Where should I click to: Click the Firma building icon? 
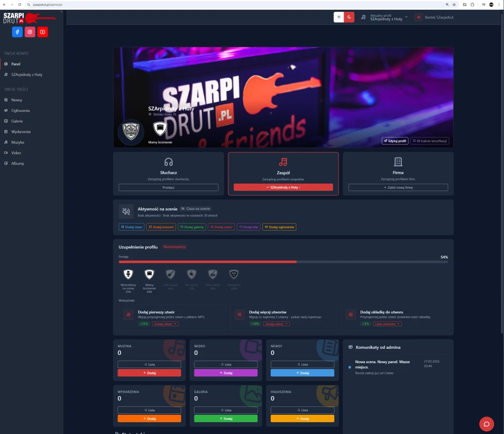click(x=398, y=162)
